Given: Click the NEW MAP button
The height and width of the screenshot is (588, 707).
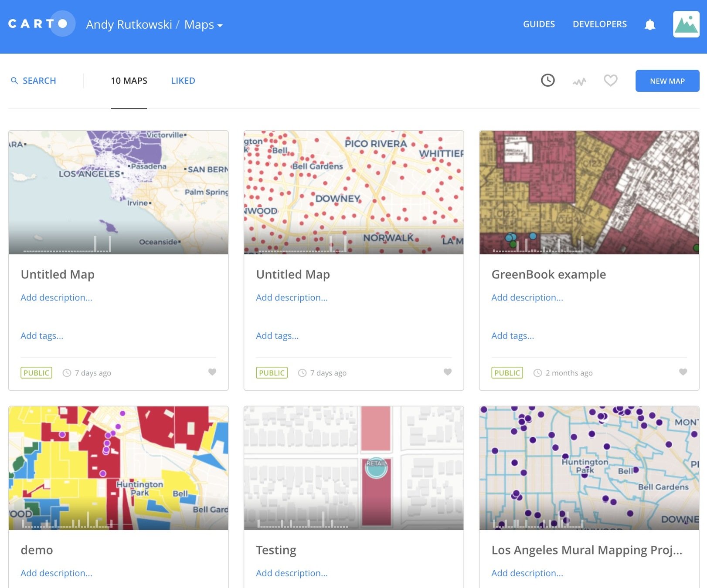Looking at the screenshot, I should pos(667,81).
